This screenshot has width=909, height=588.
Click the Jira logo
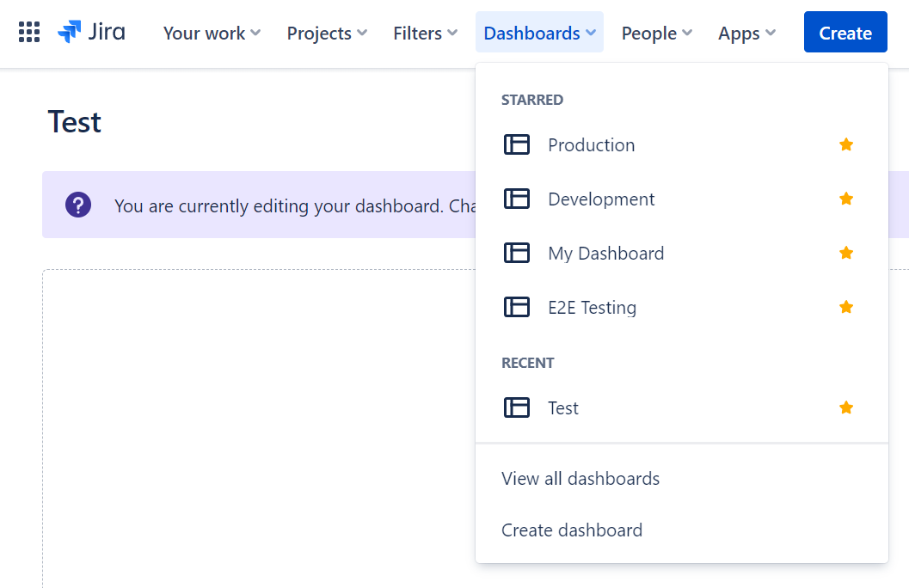(x=91, y=33)
